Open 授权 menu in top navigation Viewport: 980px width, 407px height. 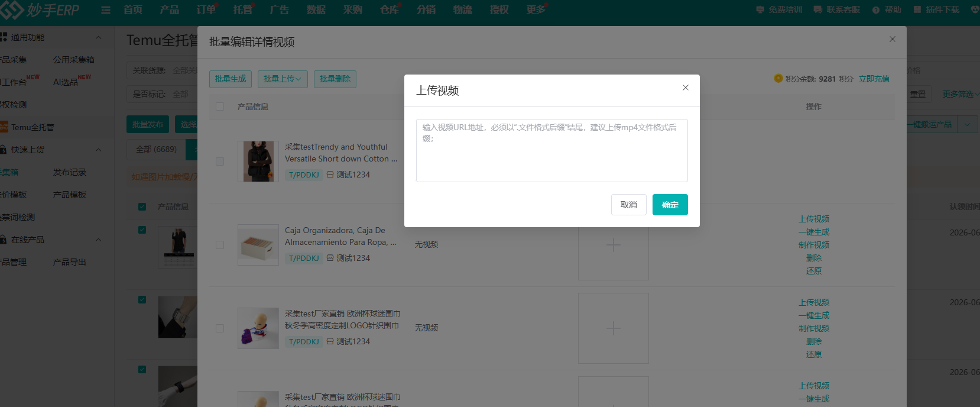(499, 9)
